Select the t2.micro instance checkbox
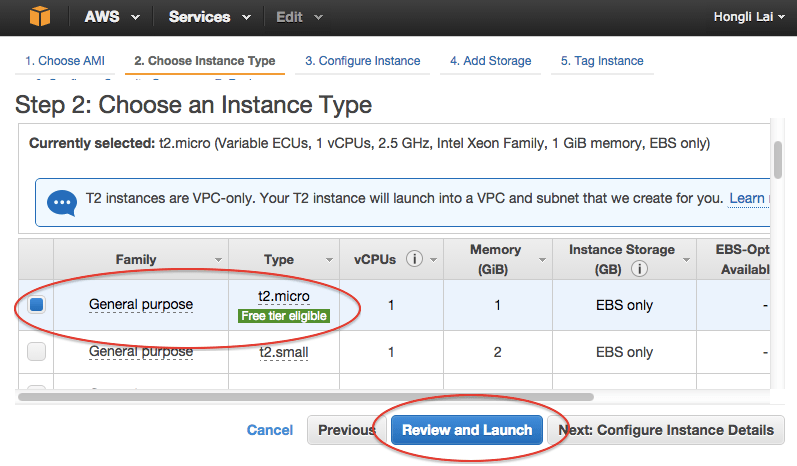Viewport: 797px width, 466px height. pyautogui.click(x=37, y=304)
